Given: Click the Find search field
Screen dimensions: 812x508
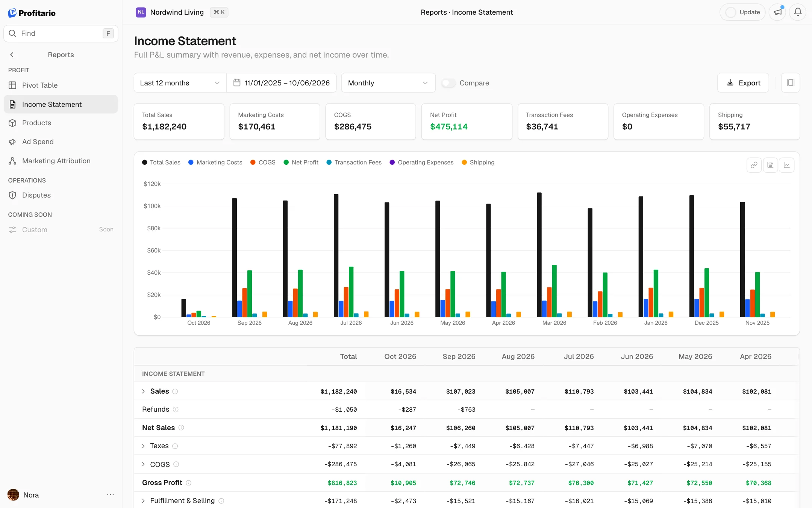Looking at the screenshot, I should coord(61,33).
